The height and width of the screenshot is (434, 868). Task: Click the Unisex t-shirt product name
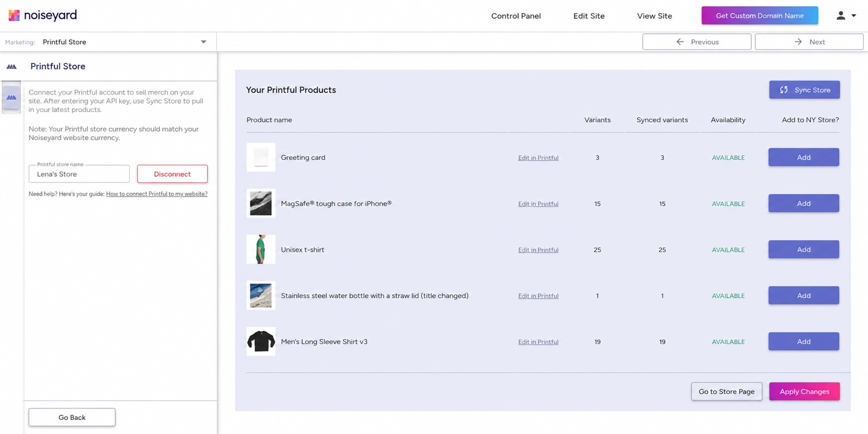[x=302, y=250]
